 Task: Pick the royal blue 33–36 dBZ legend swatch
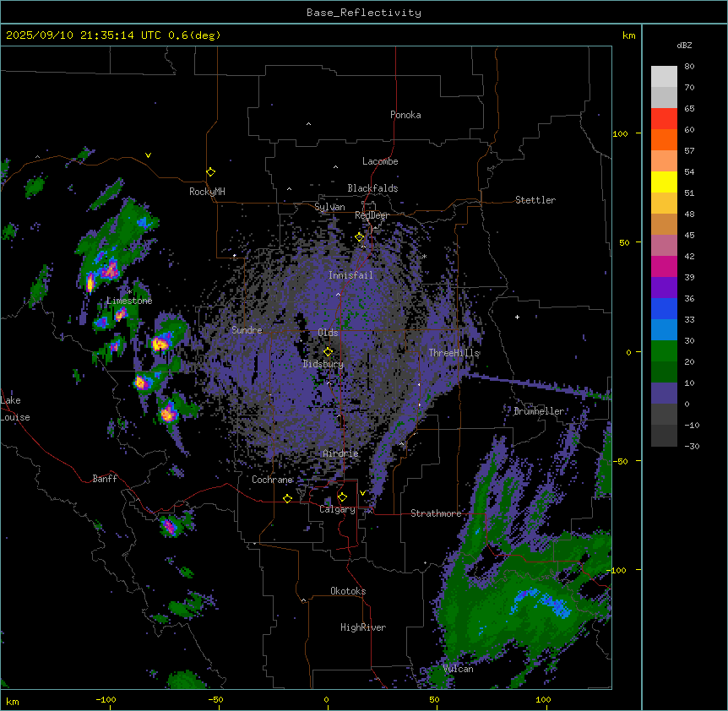coord(664,308)
